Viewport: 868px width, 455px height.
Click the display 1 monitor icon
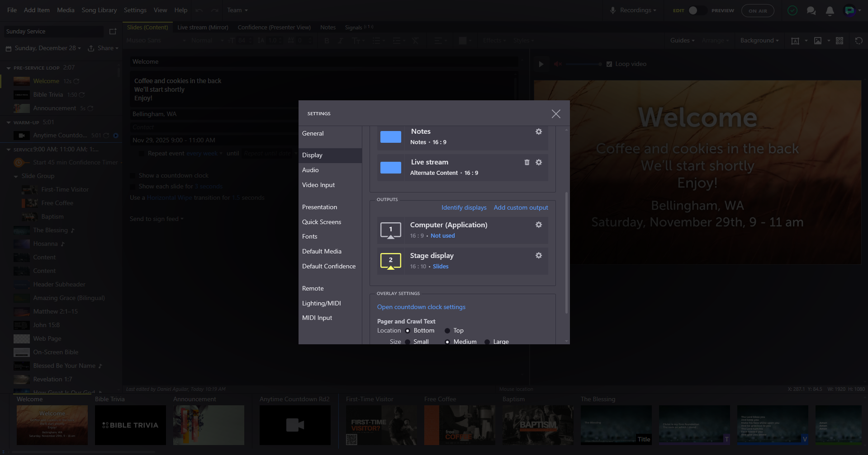391,230
